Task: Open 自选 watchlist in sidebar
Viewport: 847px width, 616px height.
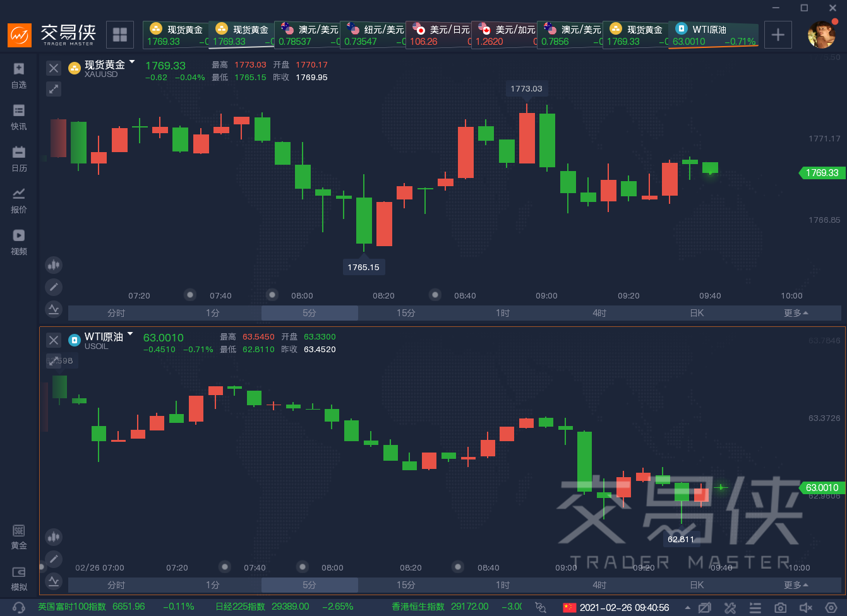Action: [x=19, y=76]
